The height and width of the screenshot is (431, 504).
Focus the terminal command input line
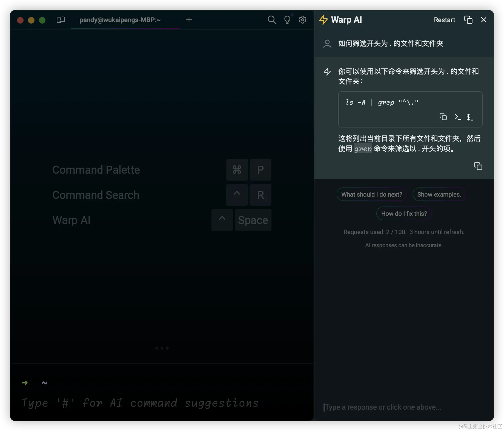click(162, 403)
